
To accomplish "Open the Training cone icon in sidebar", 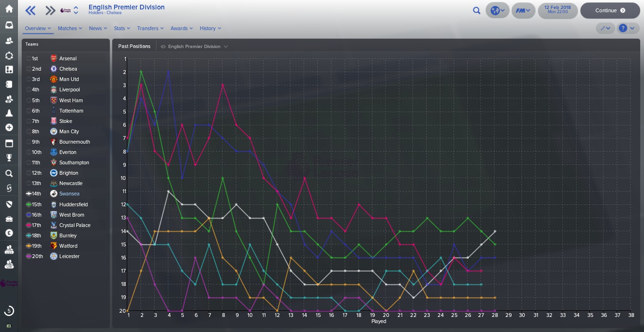I will 9,113.
